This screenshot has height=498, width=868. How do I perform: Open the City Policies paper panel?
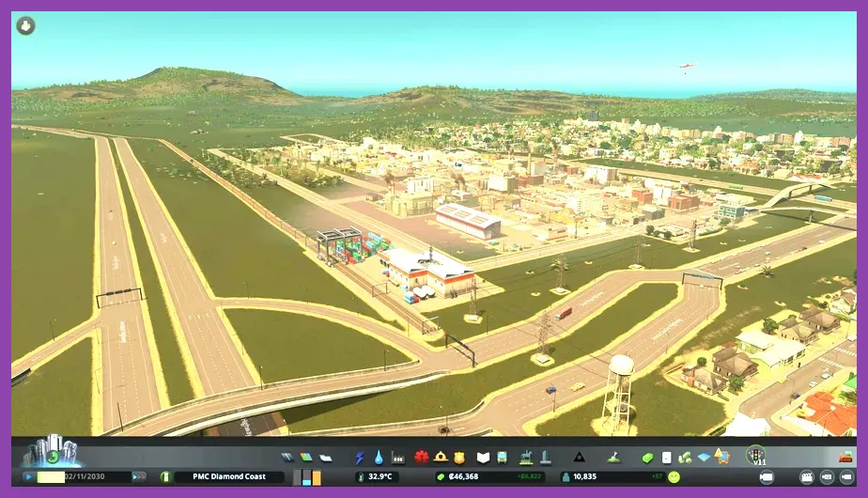coord(667,458)
